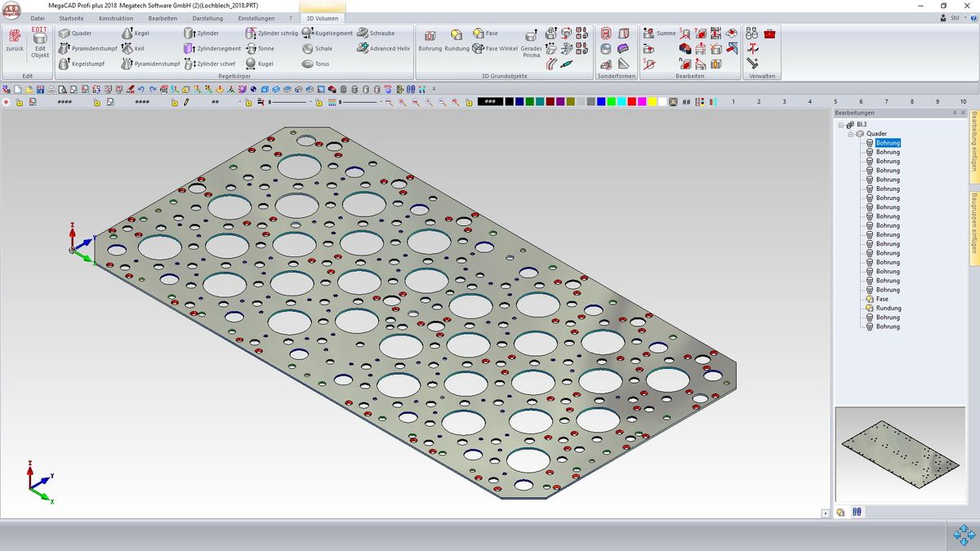Open the quick toolbar overflow arrow
Screen dimensions: 980x551
click(434, 89)
